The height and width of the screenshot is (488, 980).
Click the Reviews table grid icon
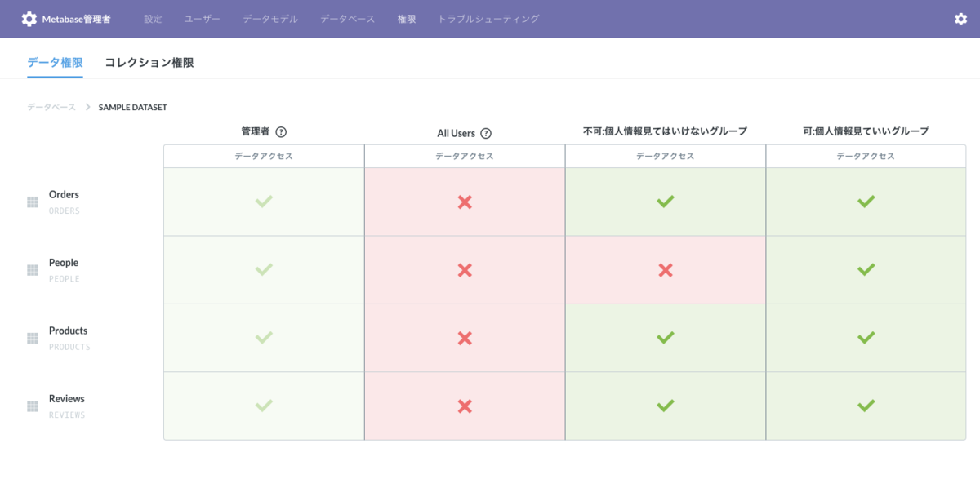[x=33, y=406]
